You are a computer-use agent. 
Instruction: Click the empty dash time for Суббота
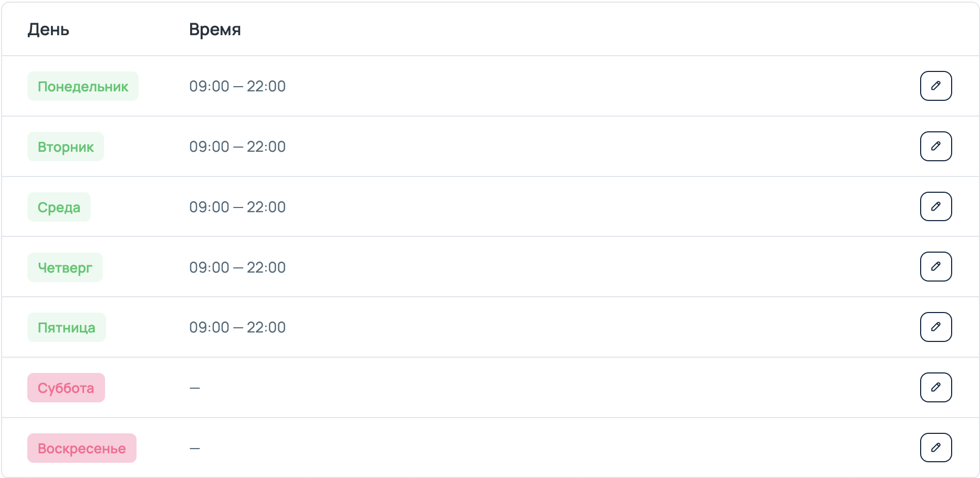tap(195, 388)
